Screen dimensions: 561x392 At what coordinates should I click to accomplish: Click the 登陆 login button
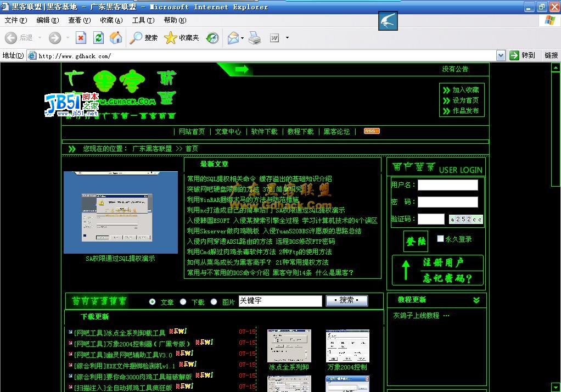pos(416,241)
